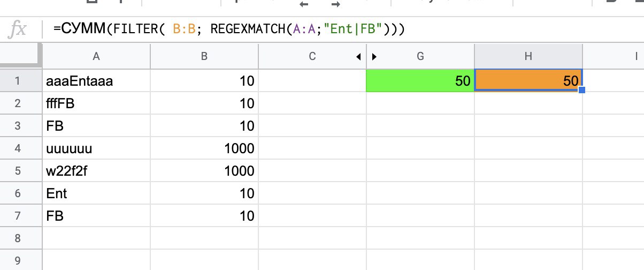Click the blue fill handle on cell H1

(x=582, y=90)
